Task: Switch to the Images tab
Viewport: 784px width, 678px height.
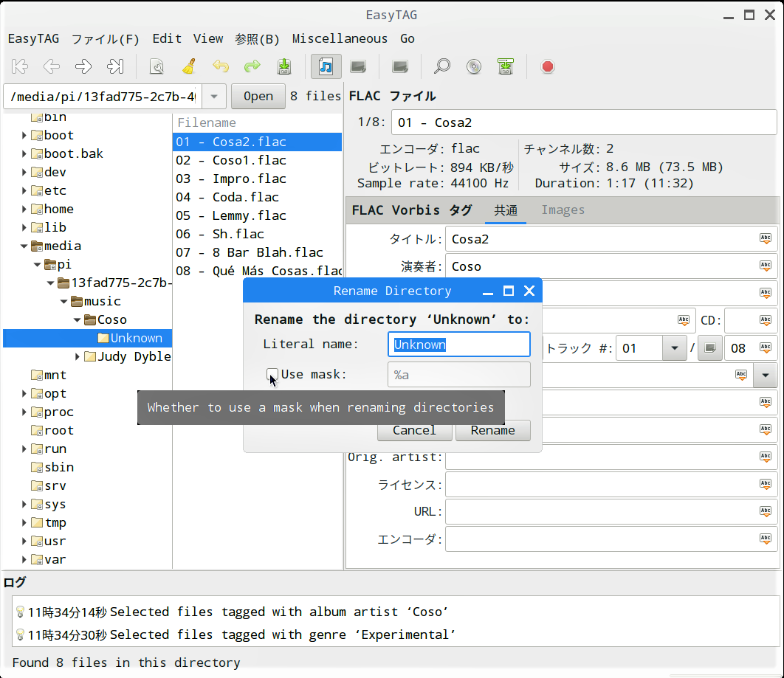Action: pos(563,210)
